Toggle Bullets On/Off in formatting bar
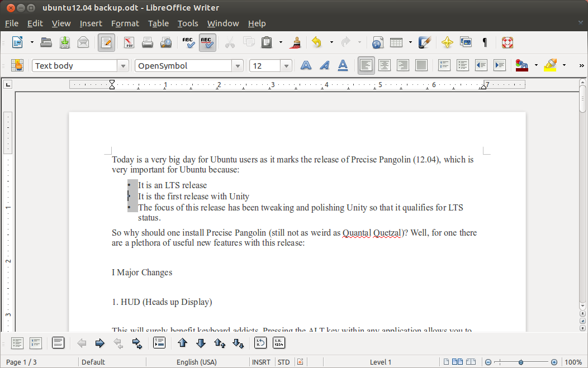Viewport: 588px width, 368px height. pyautogui.click(x=463, y=65)
